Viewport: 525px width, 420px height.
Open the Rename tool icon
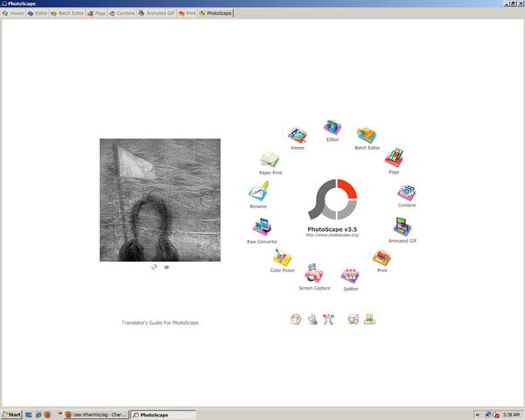click(258, 192)
